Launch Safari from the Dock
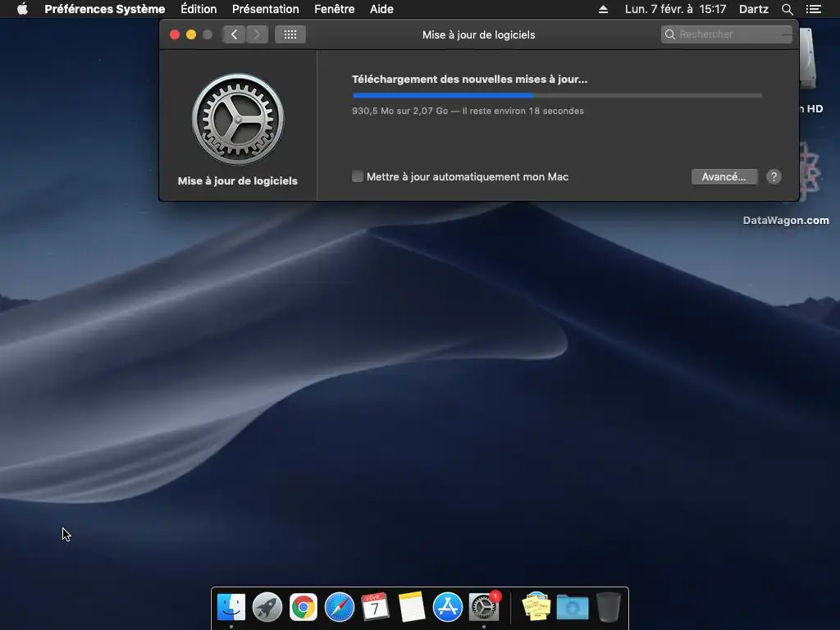 point(339,607)
